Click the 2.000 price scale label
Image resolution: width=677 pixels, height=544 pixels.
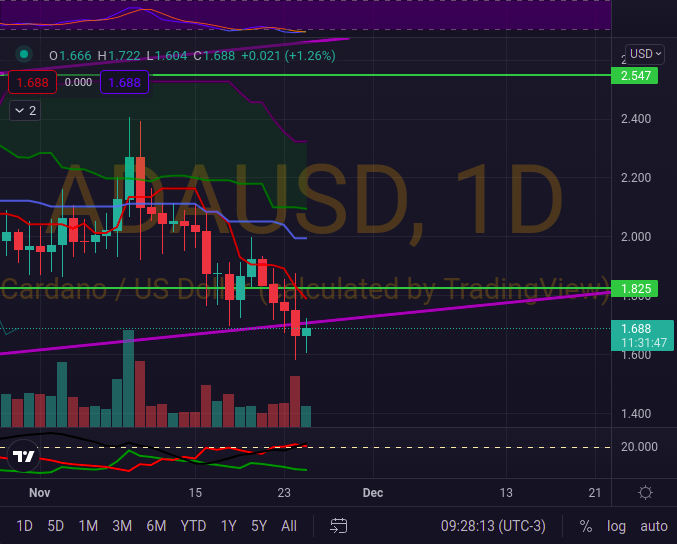pos(636,237)
